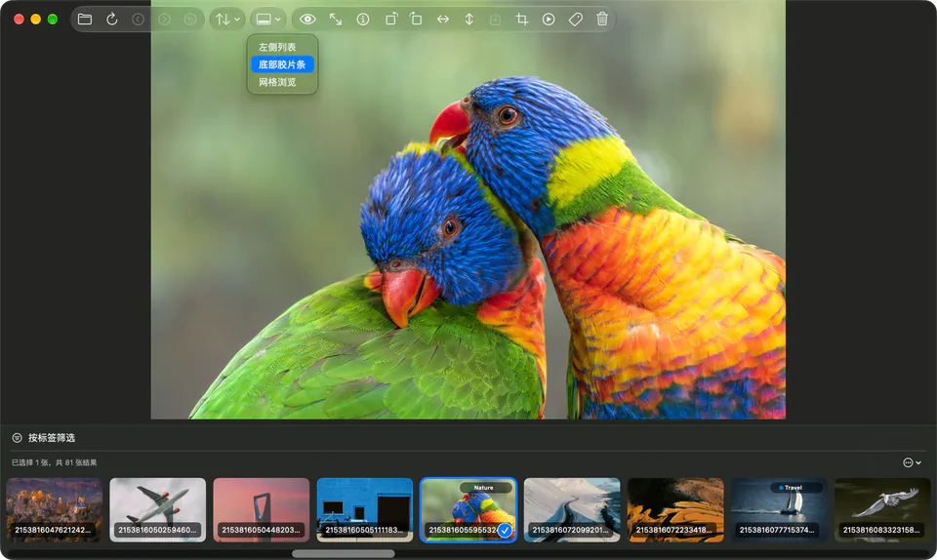This screenshot has width=937, height=560.
Task: Select the blue building thumbnail 2153816050511183
Action: 364,510
